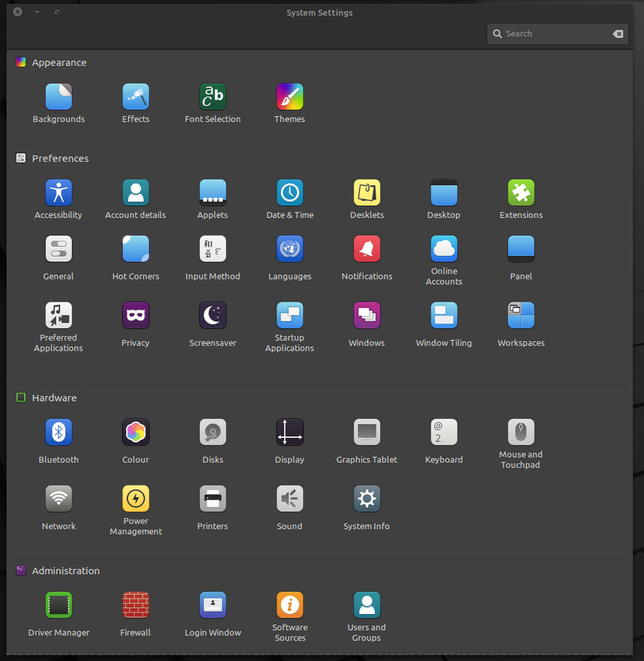Image resolution: width=644 pixels, height=661 pixels.
Task: Open Hot Corners settings
Action: [x=136, y=249]
